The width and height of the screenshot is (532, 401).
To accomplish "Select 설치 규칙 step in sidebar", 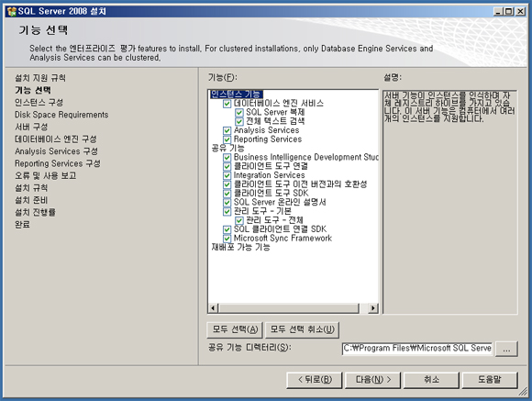I will (31, 188).
